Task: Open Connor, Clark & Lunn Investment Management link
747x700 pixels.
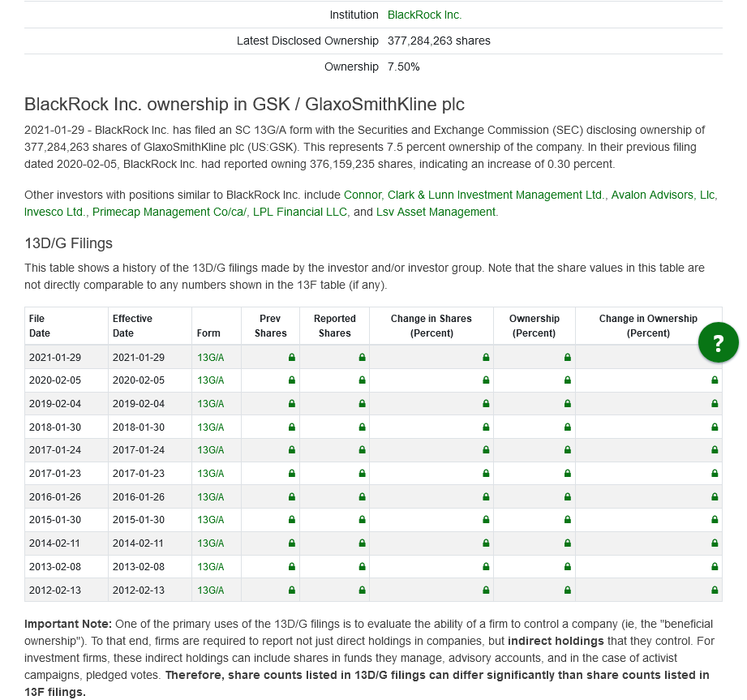Action: (x=474, y=195)
